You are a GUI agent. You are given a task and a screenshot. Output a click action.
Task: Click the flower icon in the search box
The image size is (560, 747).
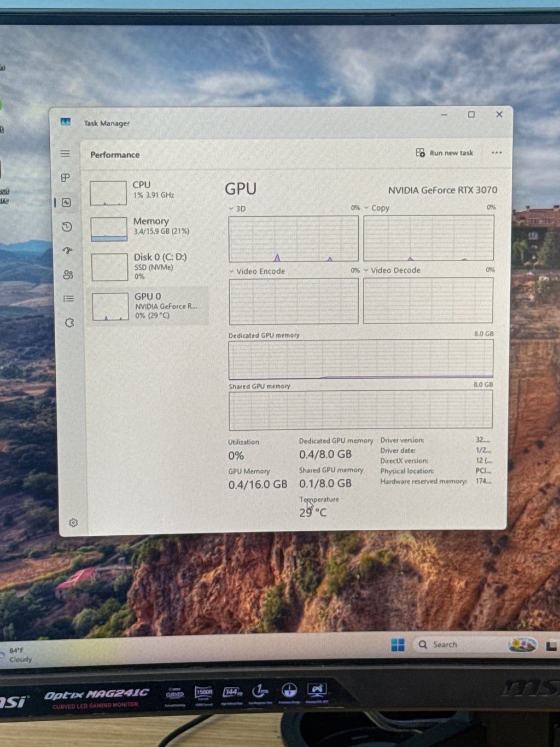522,645
